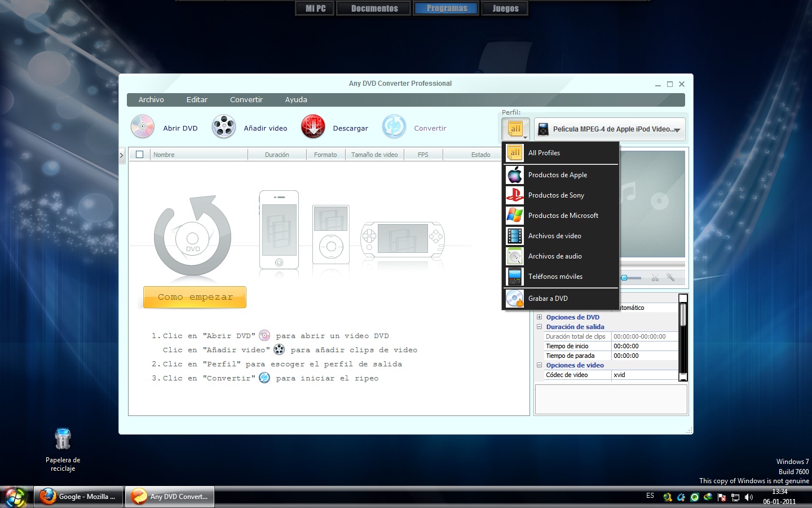The height and width of the screenshot is (508, 812).
Task: Click the Microsoft Windows flag icon
Action: click(515, 216)
